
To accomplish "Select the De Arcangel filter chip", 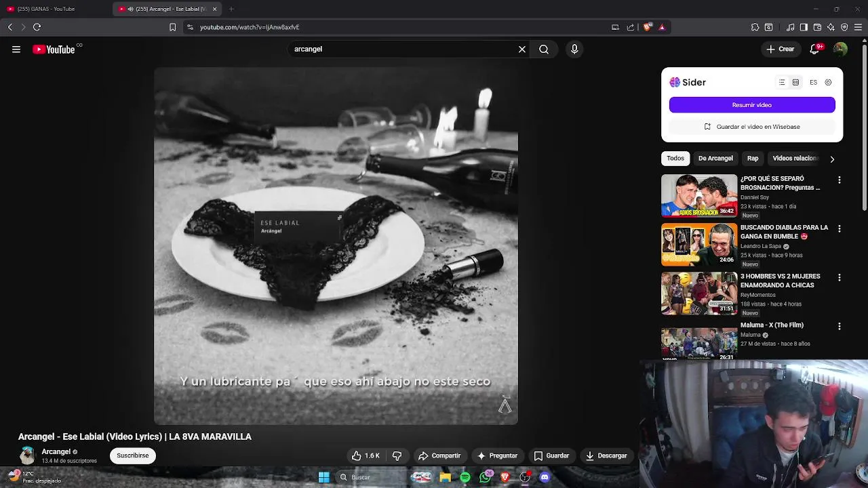I will [x=715, y=159].
